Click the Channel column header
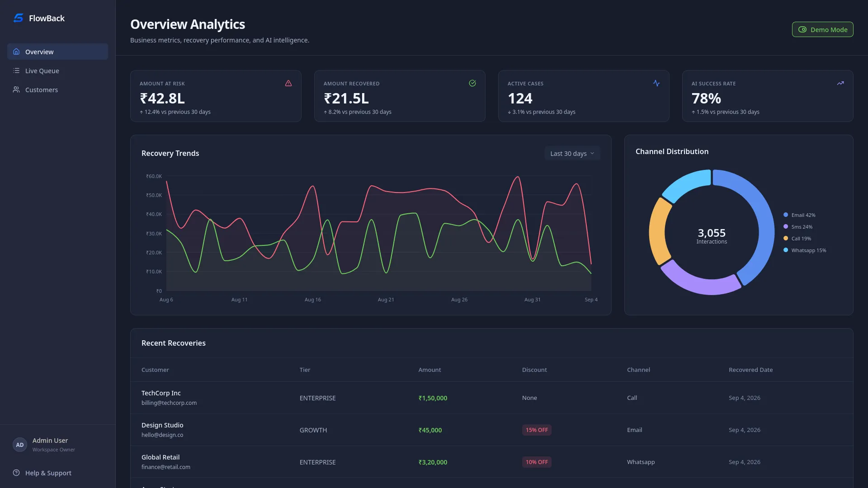 click(638, 370)
